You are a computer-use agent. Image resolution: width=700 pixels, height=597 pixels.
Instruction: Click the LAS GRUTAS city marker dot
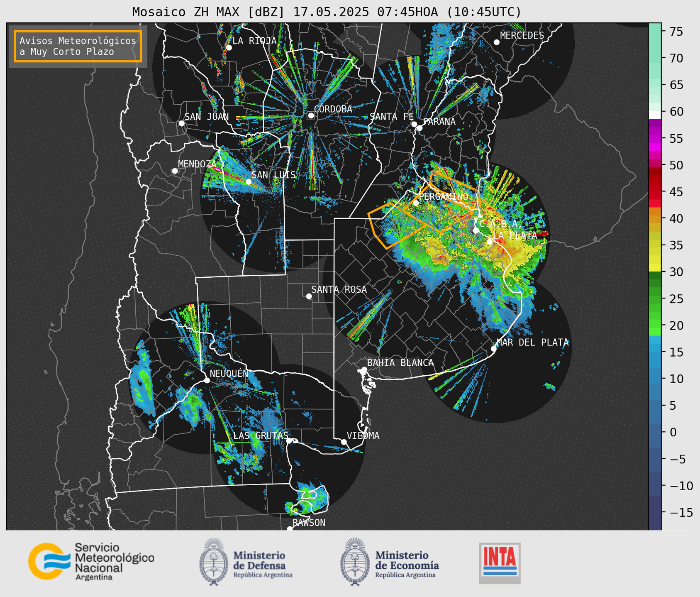click(x=289, y=440)
